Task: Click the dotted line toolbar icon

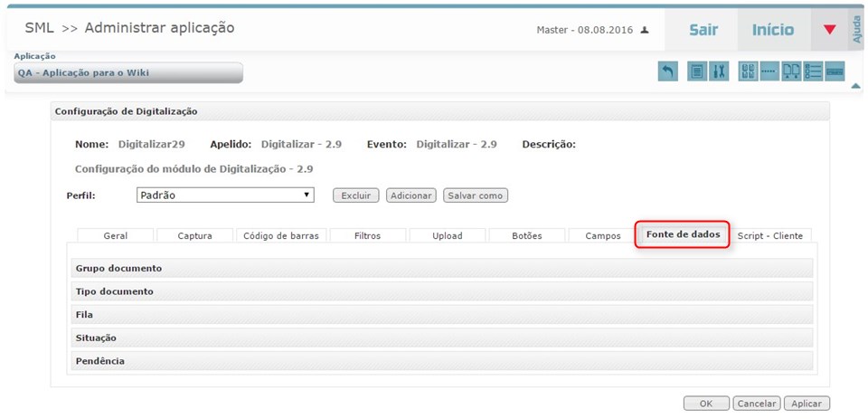Action: pos(769,72)
